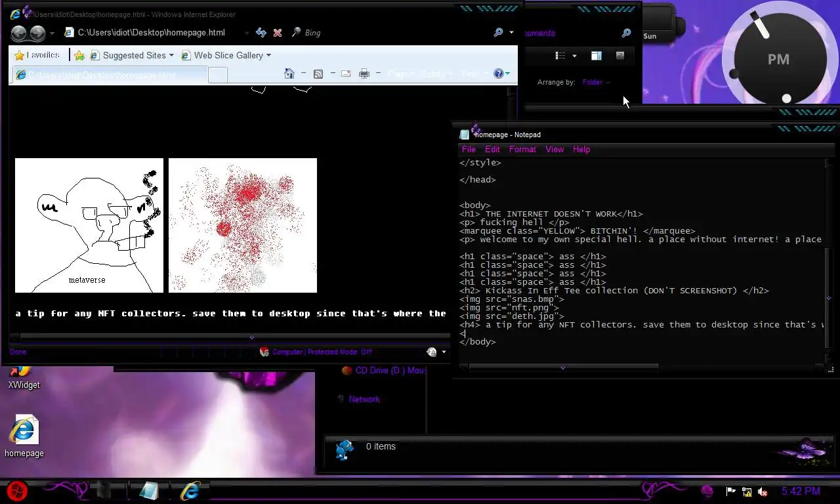This screenshot has width=840, height=504.
Task: Open the zoom level dropdown in status bar
Action: click(x=444, y=352)
